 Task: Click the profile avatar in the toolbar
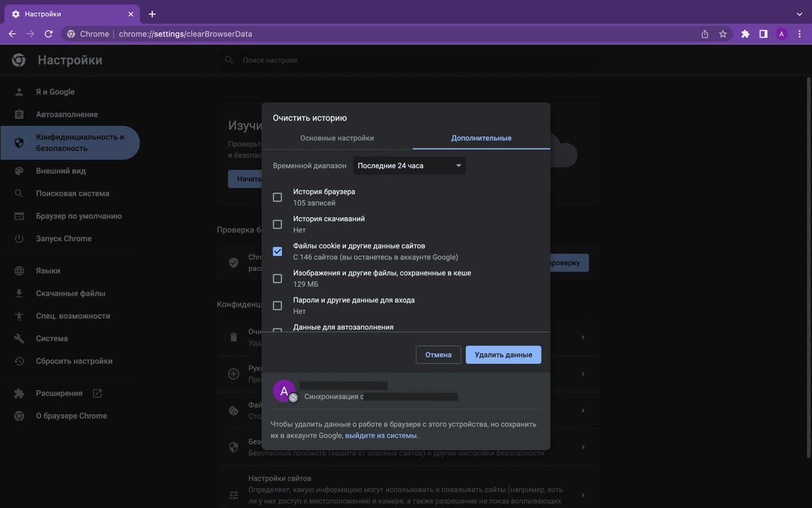782,34
